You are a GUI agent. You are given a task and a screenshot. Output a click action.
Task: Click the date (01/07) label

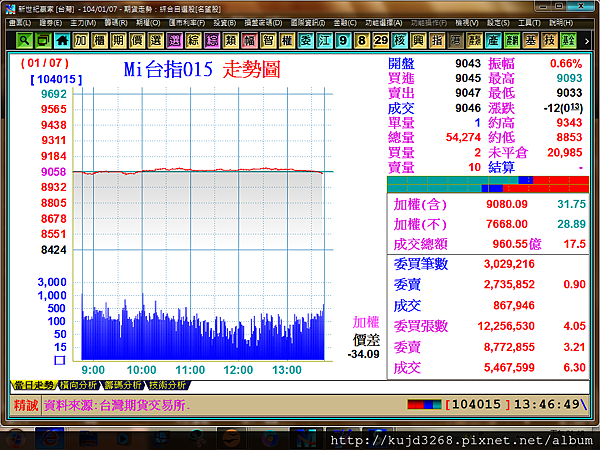pyautogui.click(x=45, y=63)
